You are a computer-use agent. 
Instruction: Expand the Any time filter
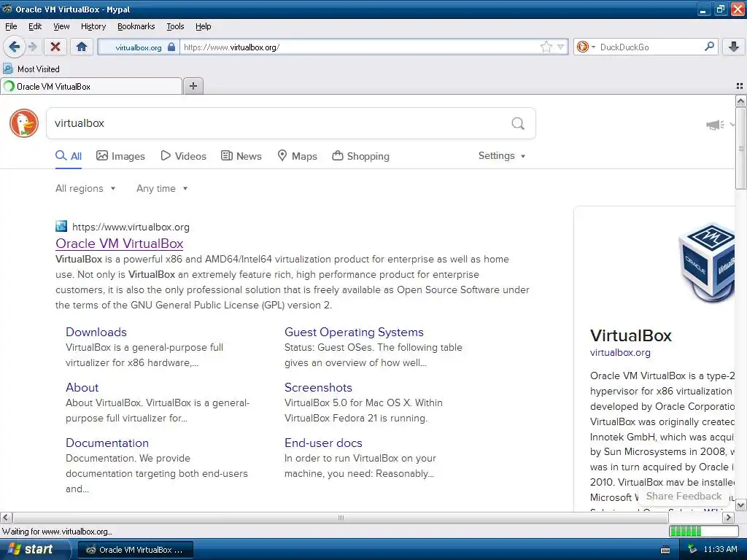point(162,189)
